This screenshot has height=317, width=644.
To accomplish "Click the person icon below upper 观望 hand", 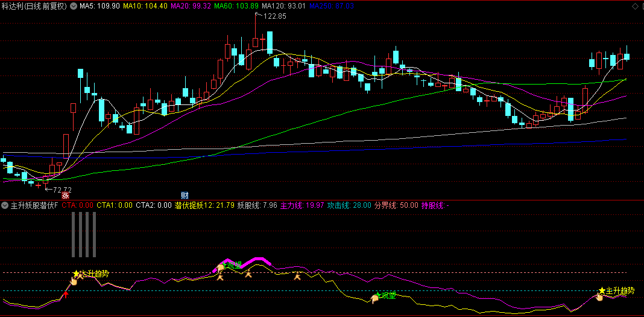I will click(x=220, y=277).
